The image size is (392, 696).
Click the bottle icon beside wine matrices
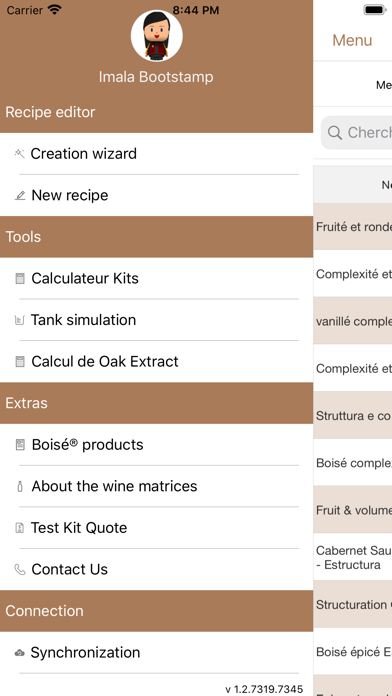20,486
